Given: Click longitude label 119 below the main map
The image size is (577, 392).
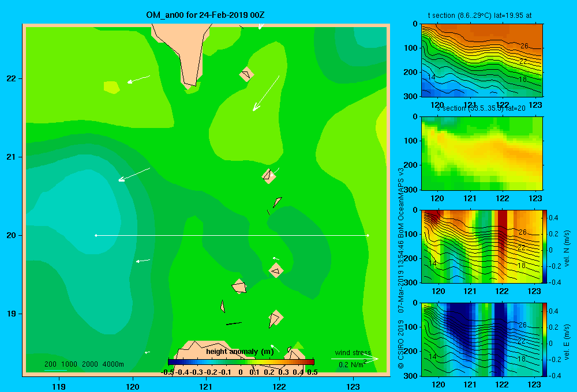Looking at the screenshot, I should click(59, 386).
